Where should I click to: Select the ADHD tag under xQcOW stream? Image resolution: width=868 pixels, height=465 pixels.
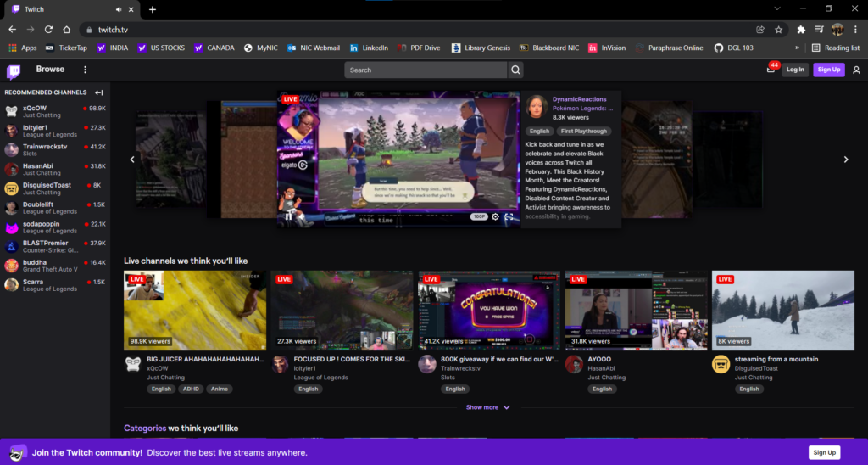[x=191, y=389]
